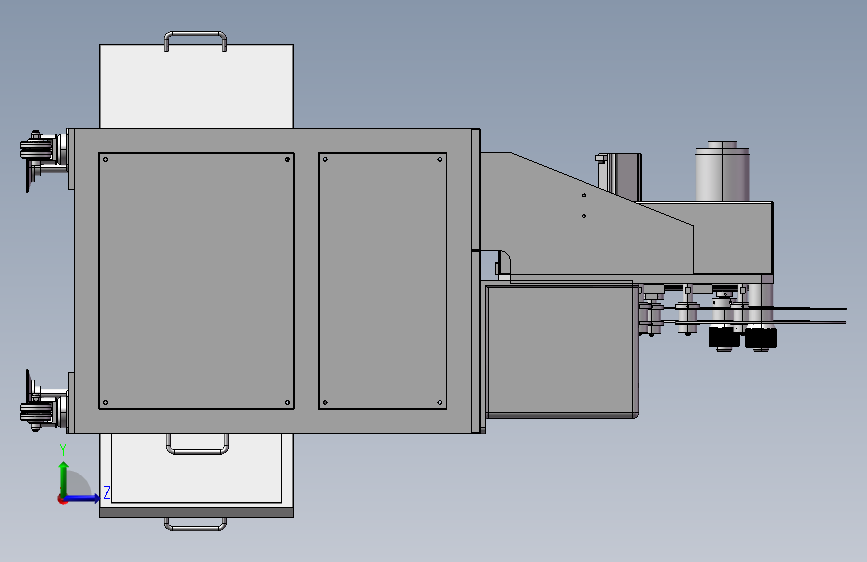This screenshot has height=562, width=867.
Task: Click the "Y" axis label
Action: coord(63,450)
